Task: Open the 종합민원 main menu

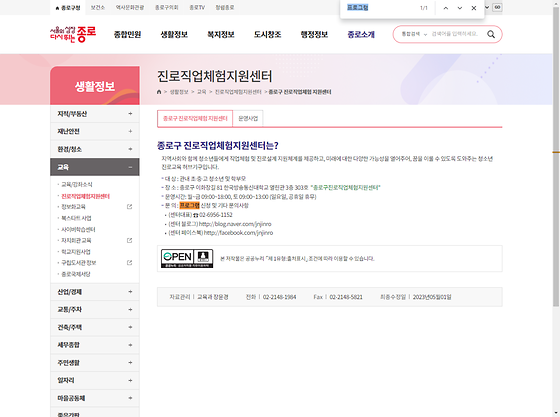Action: (x=128, y=34)
